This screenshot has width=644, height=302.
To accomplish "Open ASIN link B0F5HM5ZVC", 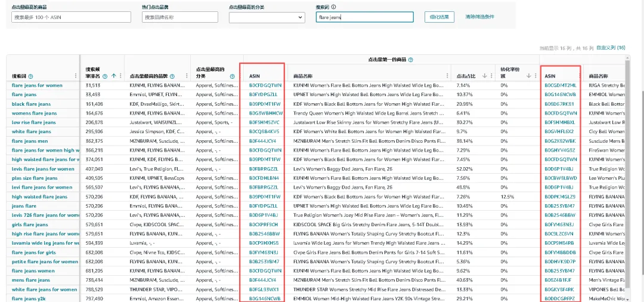I will [264, 122].
